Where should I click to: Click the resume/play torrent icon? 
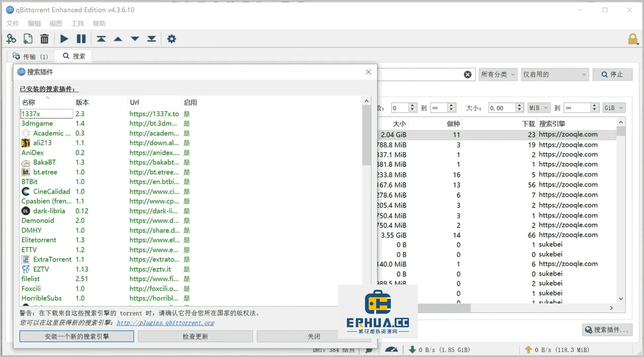click(x=64, y=39)
